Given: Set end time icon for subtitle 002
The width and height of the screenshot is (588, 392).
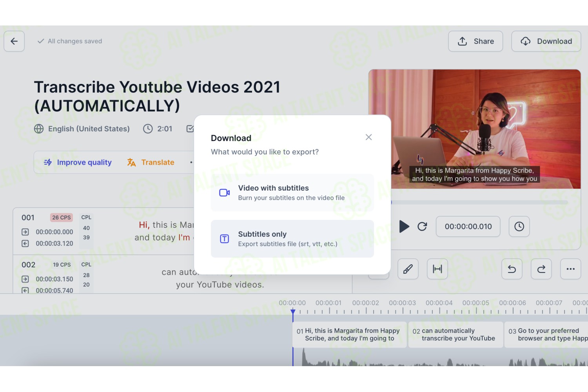Looking at the screenshot, I should [x=25, y=290].
